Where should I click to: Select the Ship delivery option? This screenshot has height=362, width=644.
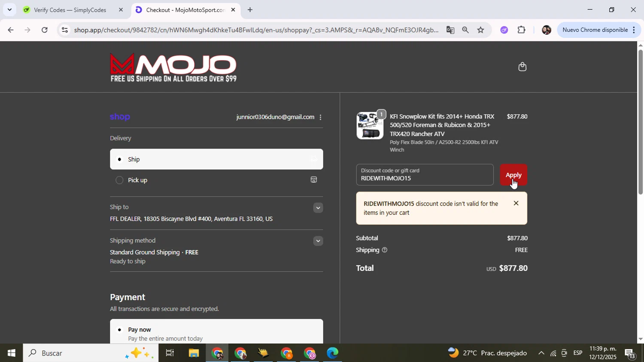tap(216, 159)
